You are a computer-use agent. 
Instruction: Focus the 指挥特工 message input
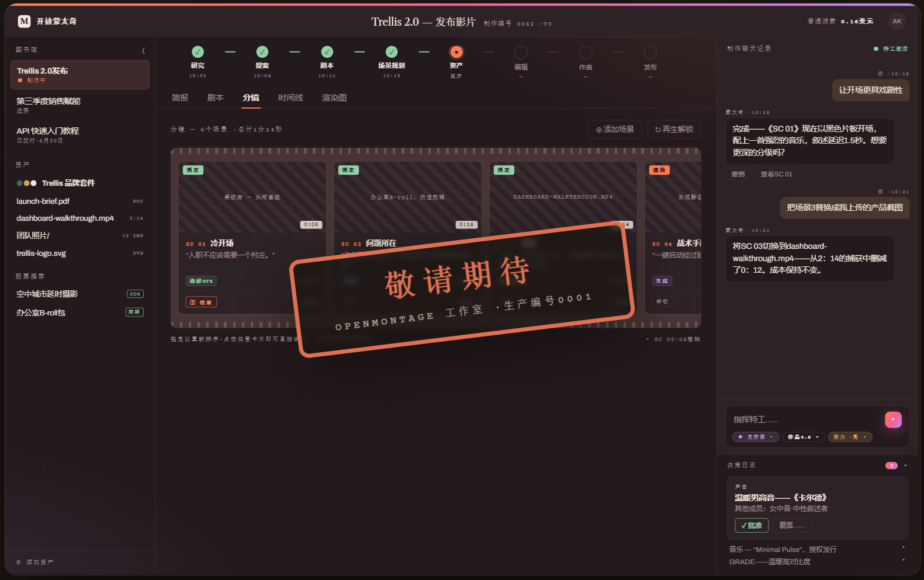(x=807, y=419)
